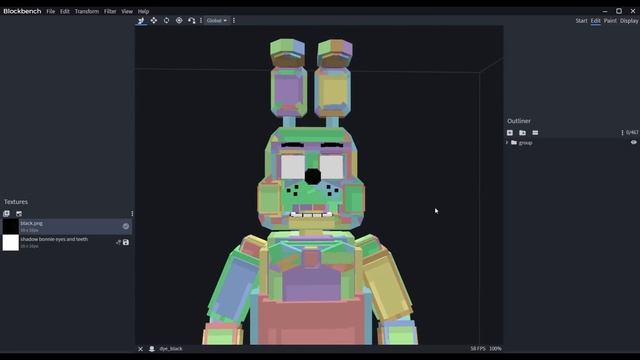Click the bunny model's black nose

313,176
